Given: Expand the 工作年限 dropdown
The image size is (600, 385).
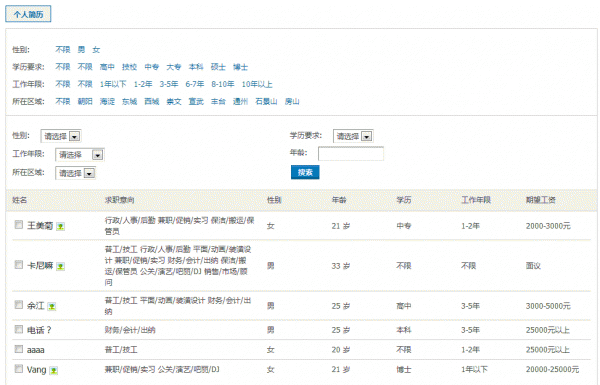Looking at the screenshot, I should point(80,155).
